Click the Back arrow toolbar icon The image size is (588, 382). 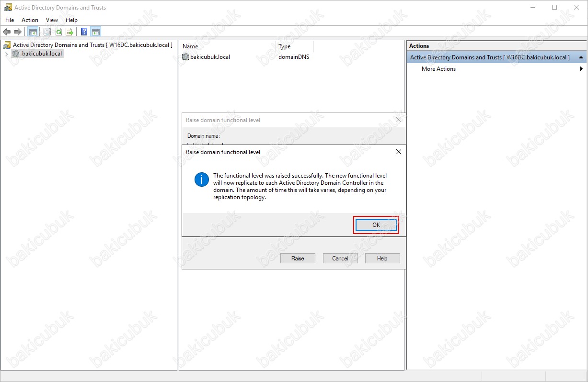tap(7, 32)
